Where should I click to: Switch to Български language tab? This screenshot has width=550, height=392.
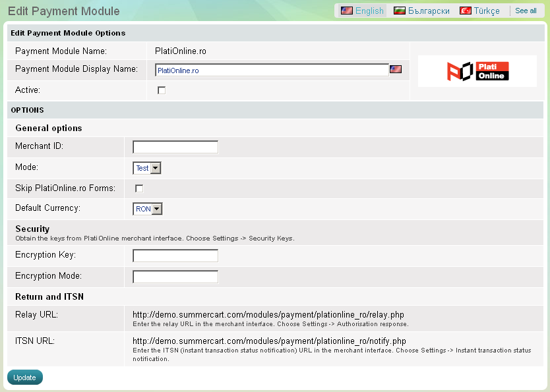[428, 11]
